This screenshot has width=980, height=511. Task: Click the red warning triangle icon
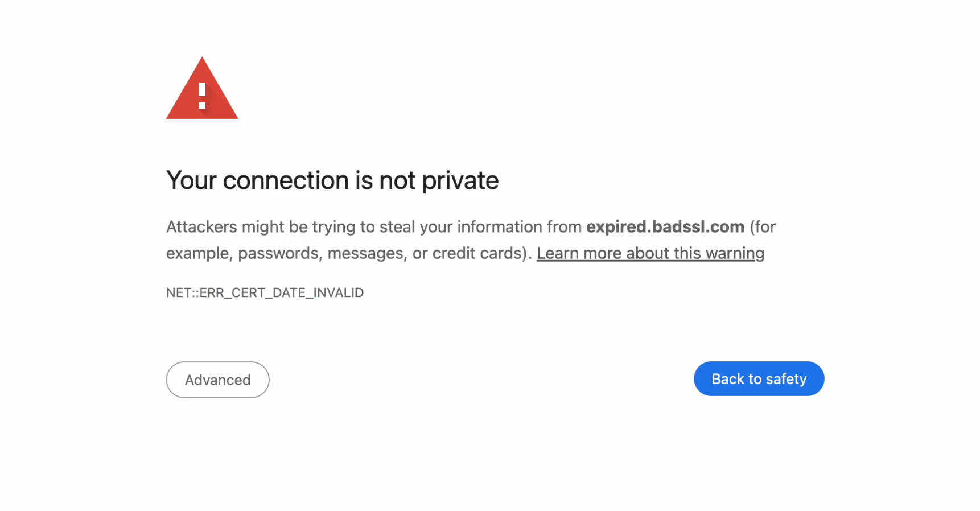(x=202, y=88)
